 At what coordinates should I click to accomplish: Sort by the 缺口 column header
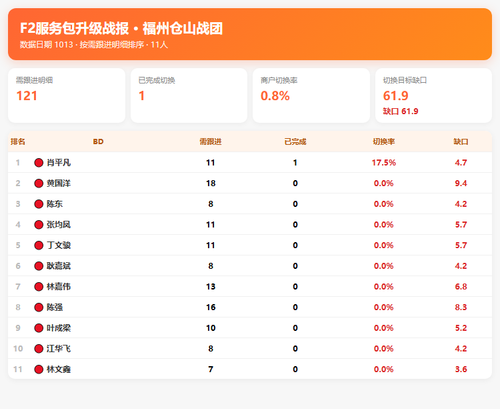click(461, 142)
